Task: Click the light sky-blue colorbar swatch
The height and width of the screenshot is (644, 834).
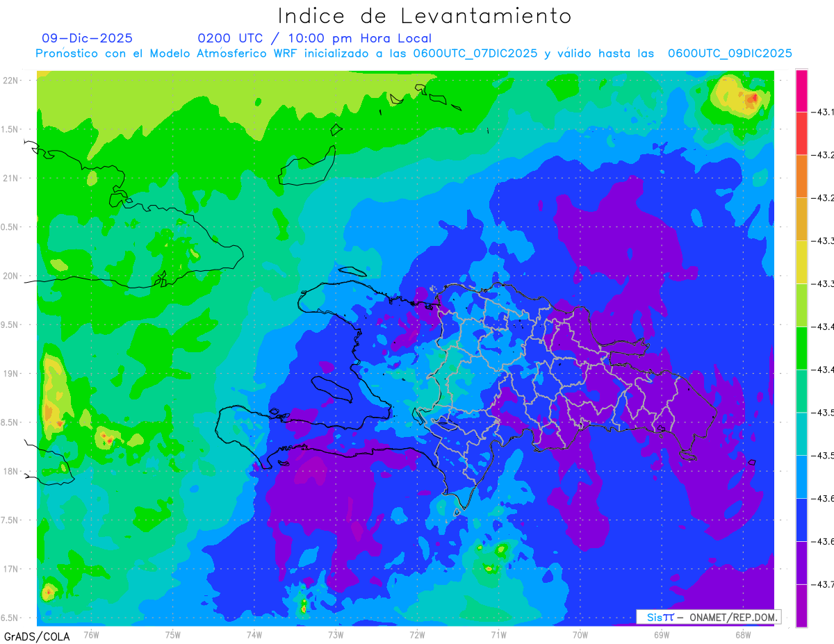Action: (x=801, y=477)
